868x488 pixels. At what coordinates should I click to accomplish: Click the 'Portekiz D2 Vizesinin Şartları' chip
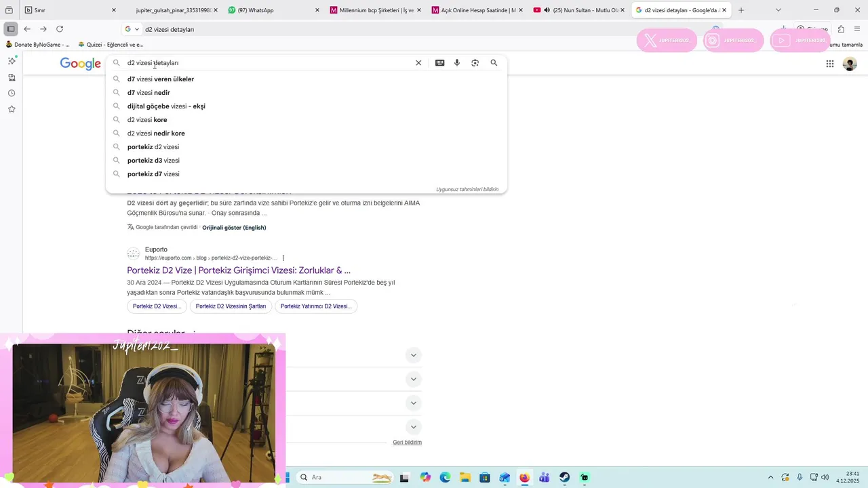[231, 306]
